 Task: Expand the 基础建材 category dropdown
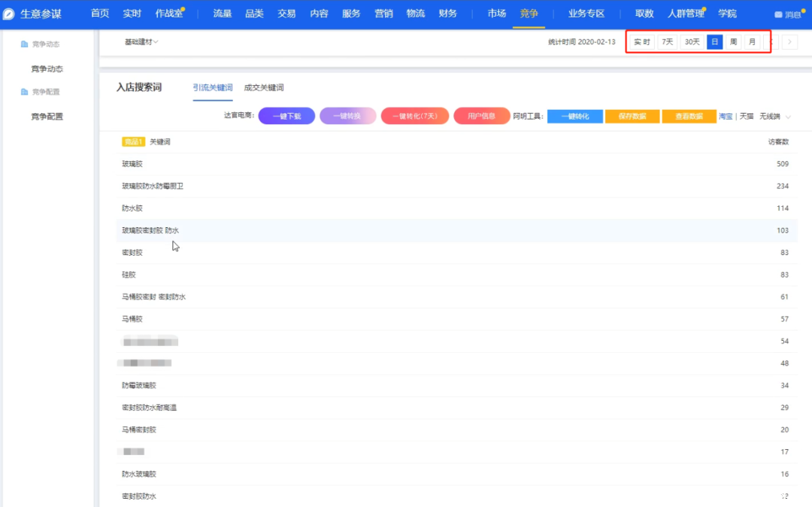pos(141,42)
